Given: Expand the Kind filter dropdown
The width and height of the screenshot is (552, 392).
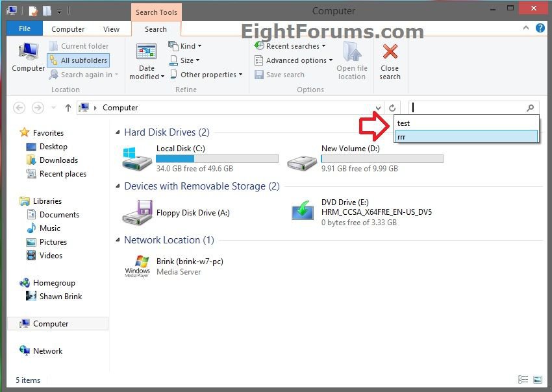Looking at the screenshot, I should pyautogui.click(x=185, y=46).
